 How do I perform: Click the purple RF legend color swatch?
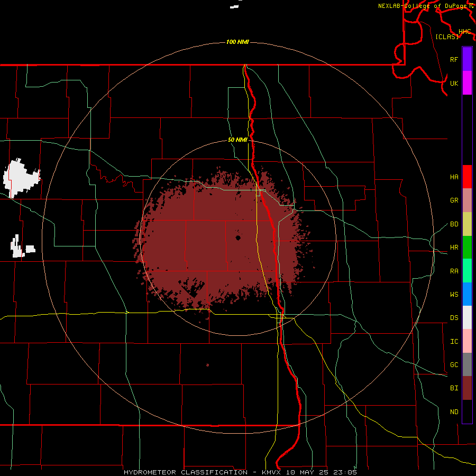[x=467, y=59]
